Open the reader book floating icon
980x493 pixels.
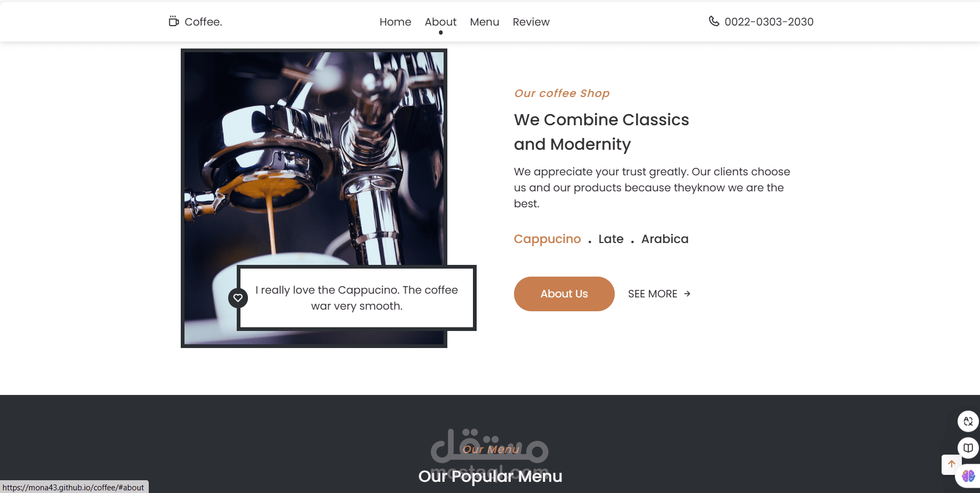pyautogui.click(x=968, y=448)
